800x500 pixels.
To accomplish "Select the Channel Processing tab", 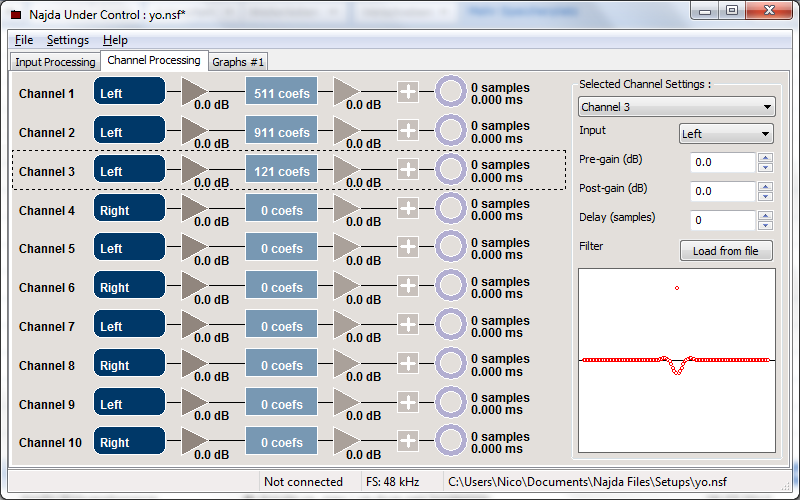I will tap(154, 60).
